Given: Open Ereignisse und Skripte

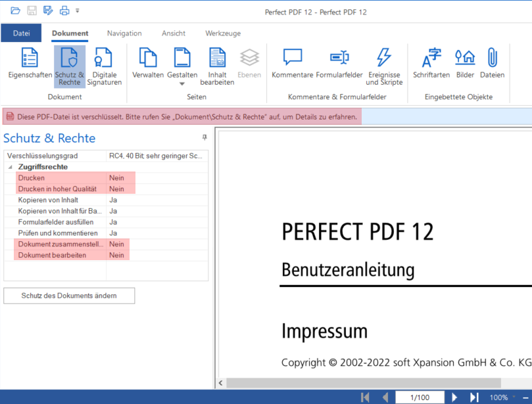Looking at the screenshot, I should (x=384, y=62).
